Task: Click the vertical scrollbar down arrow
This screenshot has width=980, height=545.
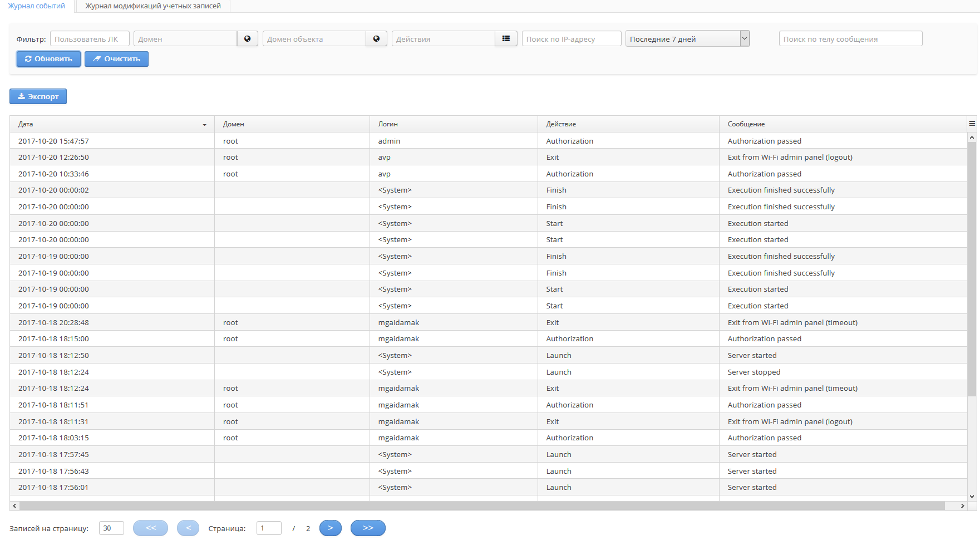Action: 972,497
